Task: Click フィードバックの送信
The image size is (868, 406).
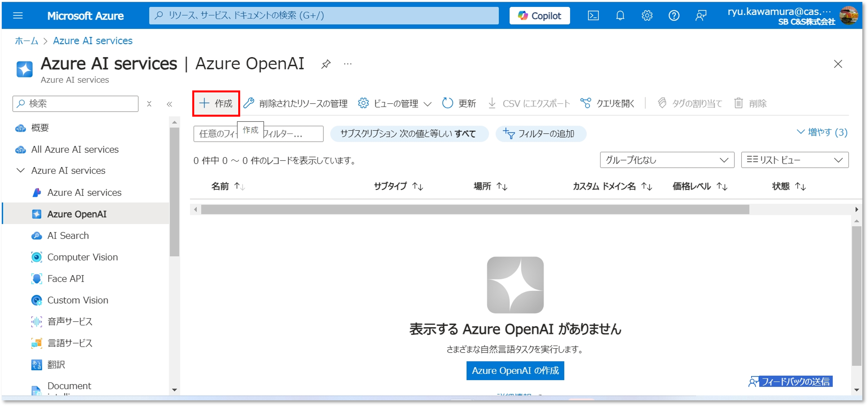Action: point(791,382)
